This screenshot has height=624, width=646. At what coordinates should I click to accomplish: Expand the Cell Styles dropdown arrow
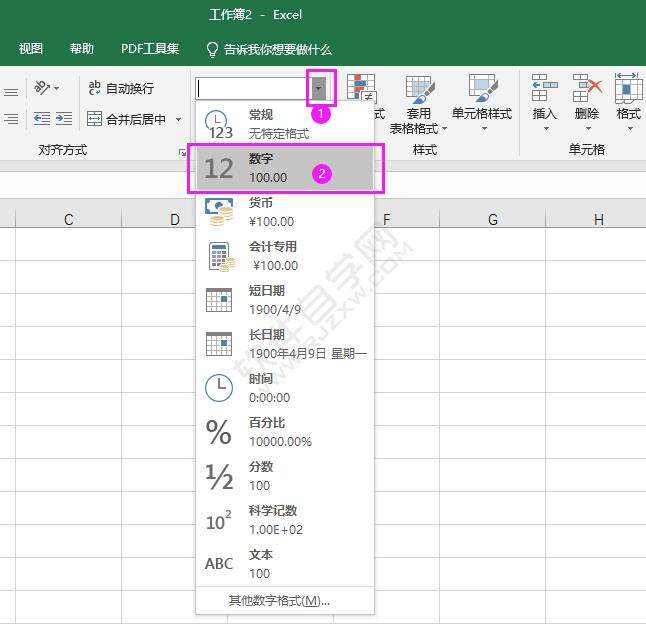484,129
